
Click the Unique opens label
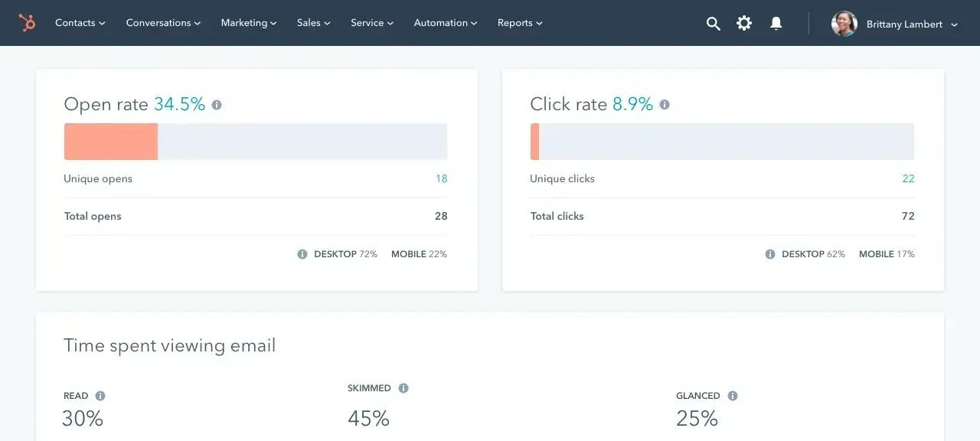[98, 178]
